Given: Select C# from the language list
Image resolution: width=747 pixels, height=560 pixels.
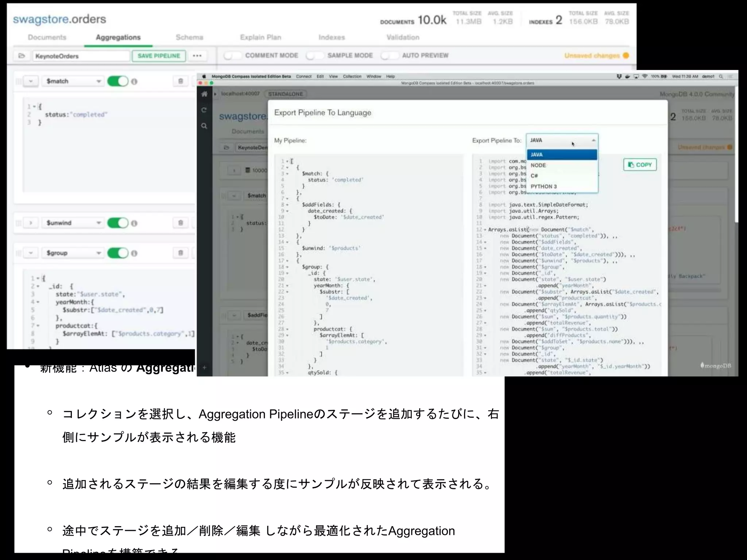Looking at the screenshot, I should [x=562, y=176].
